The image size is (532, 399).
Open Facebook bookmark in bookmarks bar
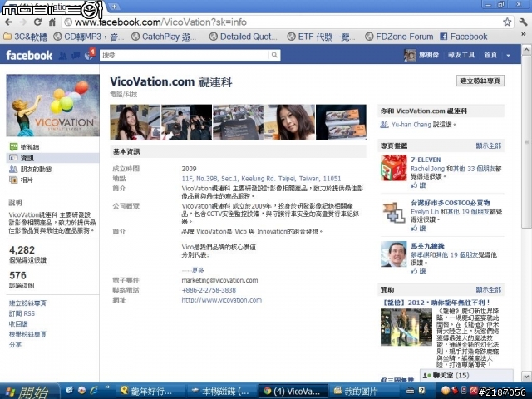464,37
